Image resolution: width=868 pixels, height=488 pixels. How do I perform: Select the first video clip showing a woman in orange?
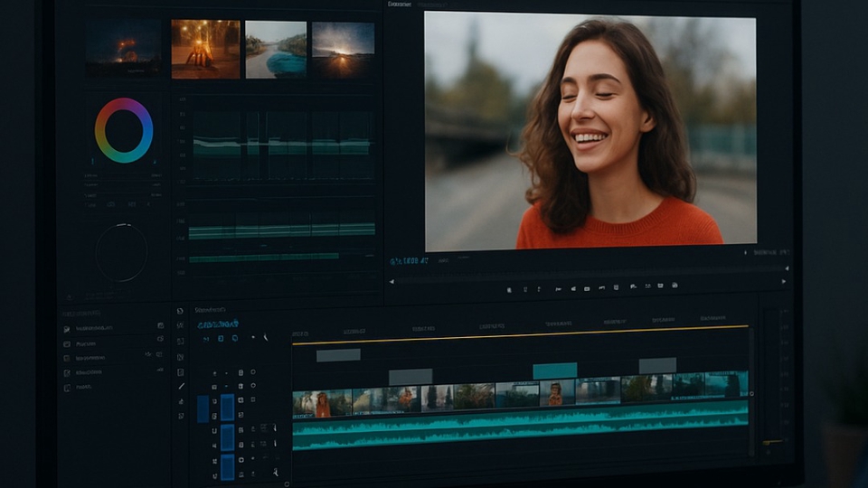click(x=322, y=403)
